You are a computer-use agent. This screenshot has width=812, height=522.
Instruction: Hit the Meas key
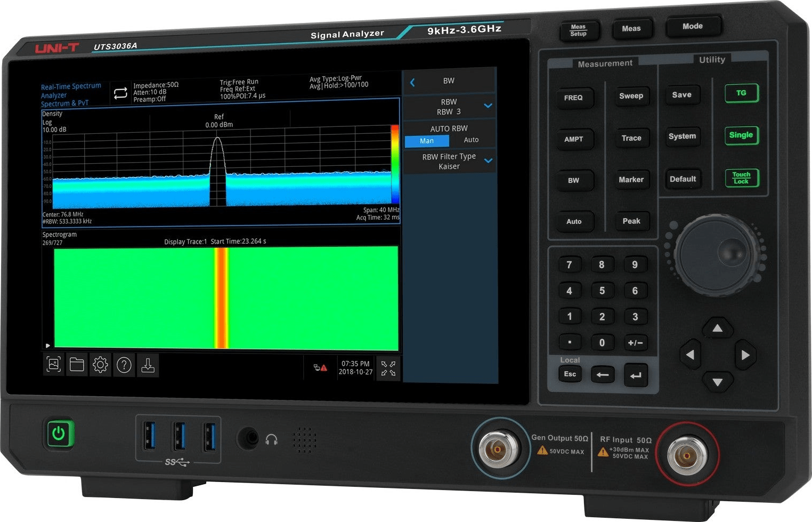point(631,29)
